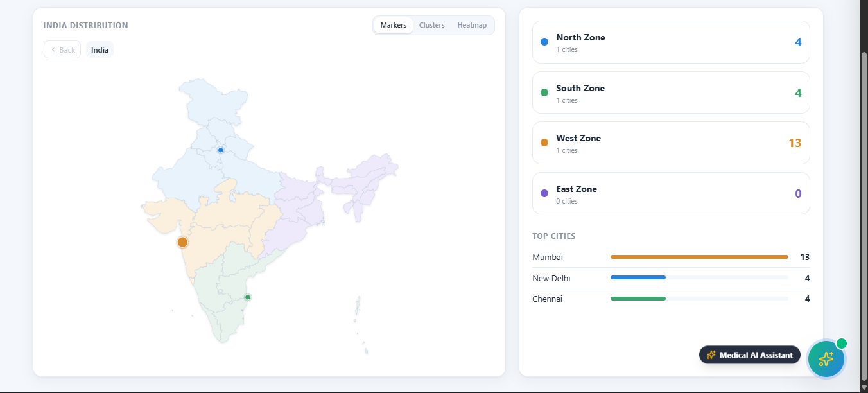This screenshot has height=393, width=868.
Task: Click the sparkle icon in Medical AI Assistant label
Action: click(711, 354)
